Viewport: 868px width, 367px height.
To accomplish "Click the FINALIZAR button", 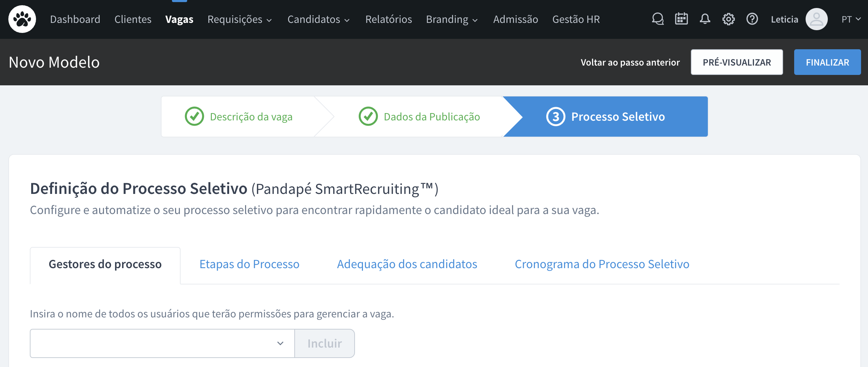I will [827, 62].
